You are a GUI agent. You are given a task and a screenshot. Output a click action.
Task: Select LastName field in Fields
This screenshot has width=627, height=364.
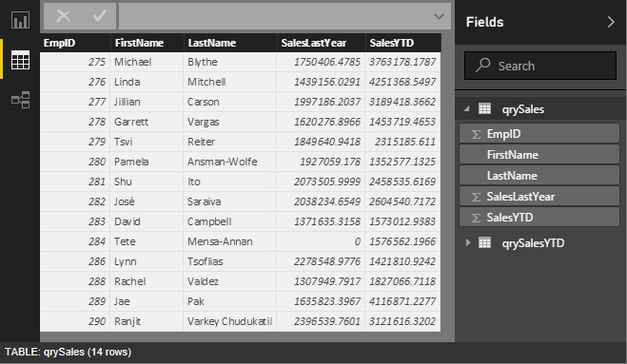pos(539,176)
